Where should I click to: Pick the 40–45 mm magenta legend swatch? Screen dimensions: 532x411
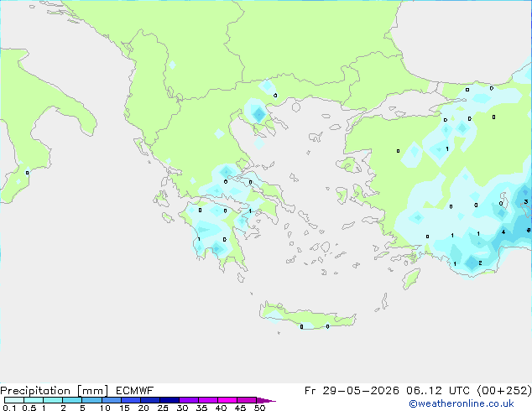coord(227,400)
